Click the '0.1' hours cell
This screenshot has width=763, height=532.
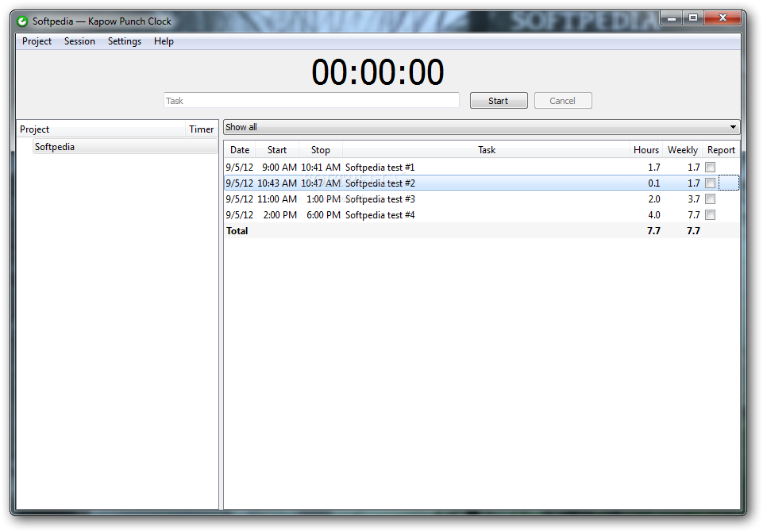tap(654, 183)
